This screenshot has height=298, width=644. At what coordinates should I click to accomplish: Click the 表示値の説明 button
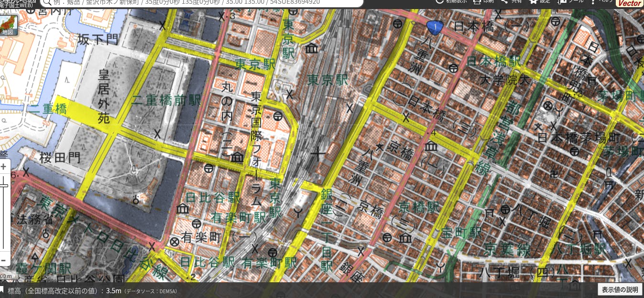(620, 289)
